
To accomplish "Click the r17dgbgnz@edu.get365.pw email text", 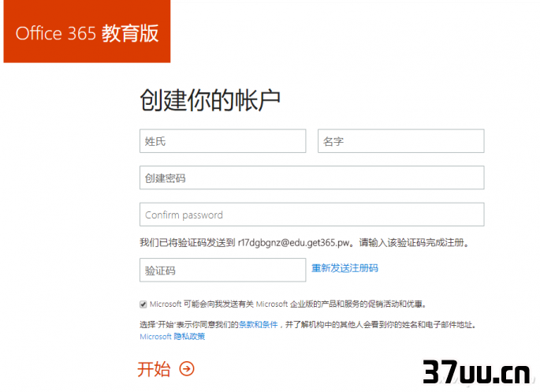I will [294, 243].
